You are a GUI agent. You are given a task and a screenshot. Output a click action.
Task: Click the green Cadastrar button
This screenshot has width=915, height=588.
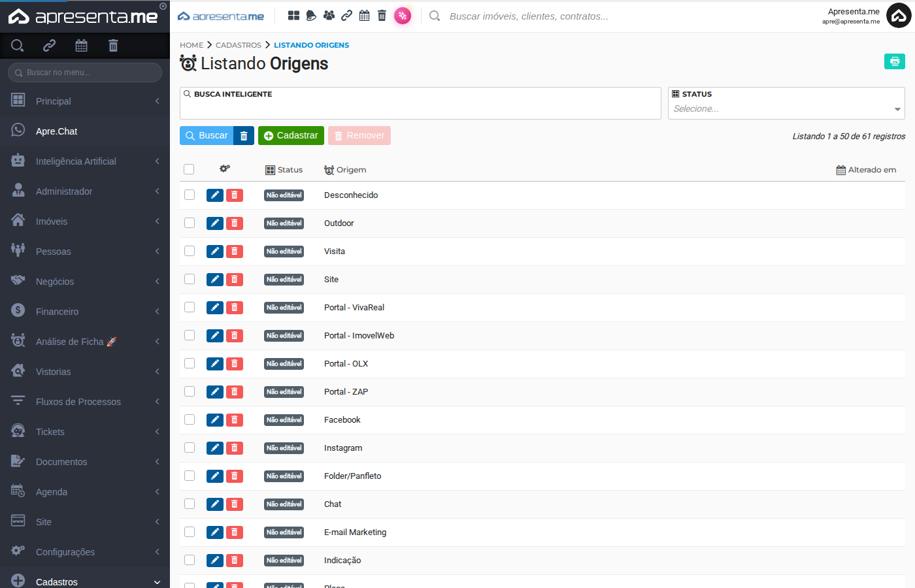pos(291,135)
